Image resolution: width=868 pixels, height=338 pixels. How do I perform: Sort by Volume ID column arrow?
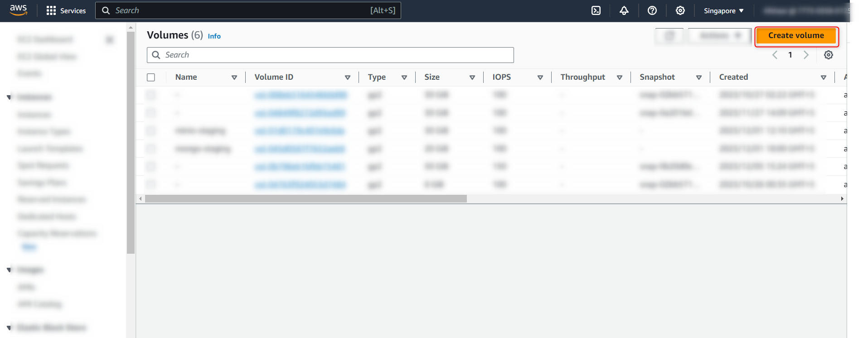pyautogui.click(x=348, y=77)
